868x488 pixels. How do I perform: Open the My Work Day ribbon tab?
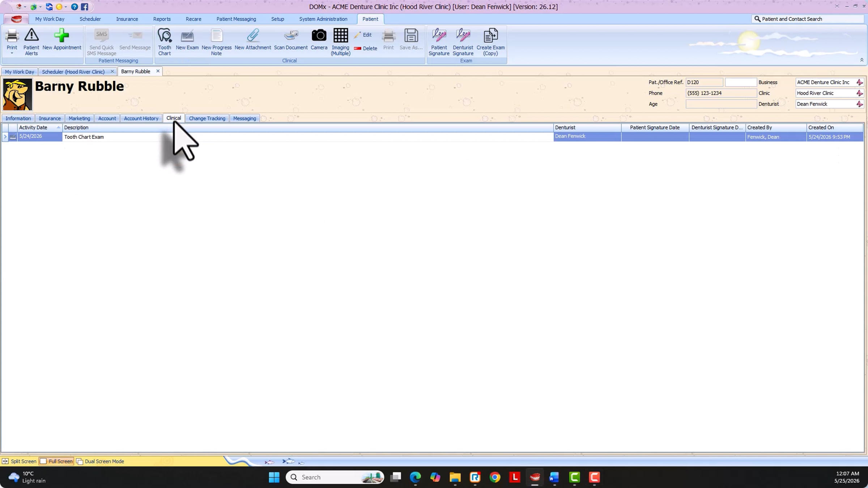[50, 19]
